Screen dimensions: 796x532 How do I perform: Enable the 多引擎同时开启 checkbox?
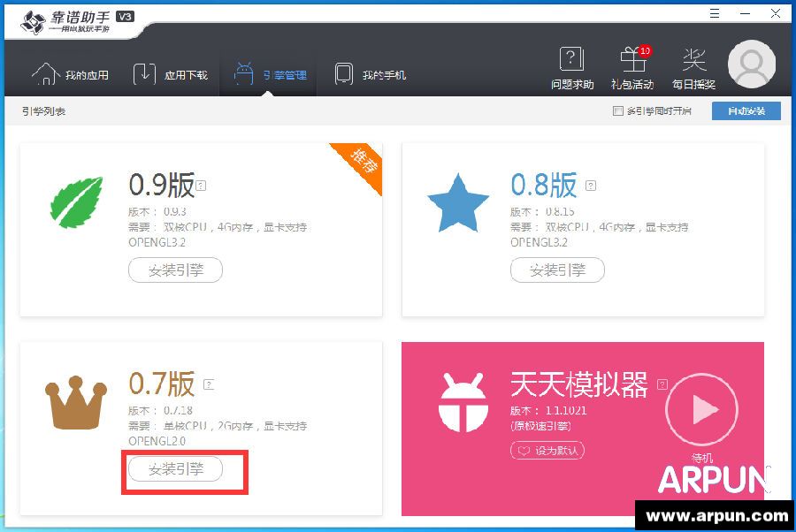(x=618, y=111)
